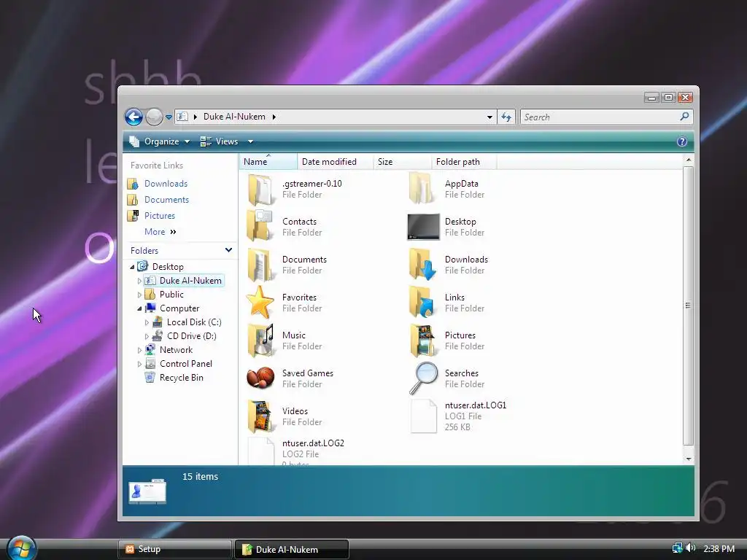
Task: Click the network tray icon
Action: pyautogui.click(x=678, y=548)
